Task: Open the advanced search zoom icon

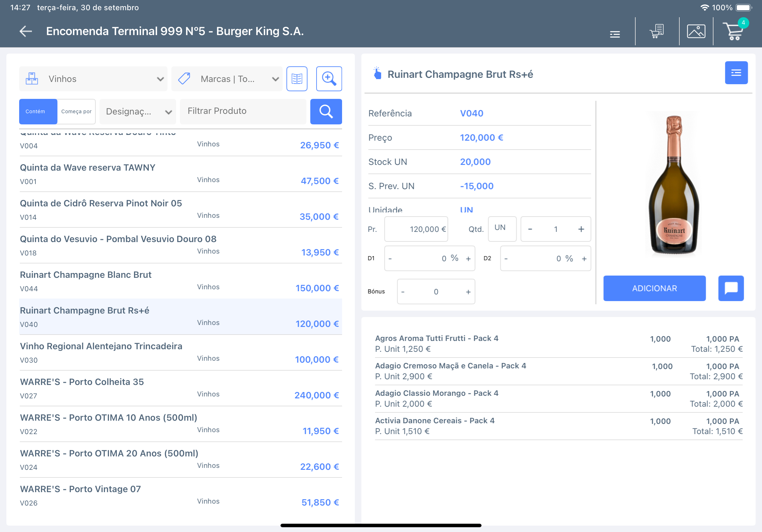Action: 329,78
